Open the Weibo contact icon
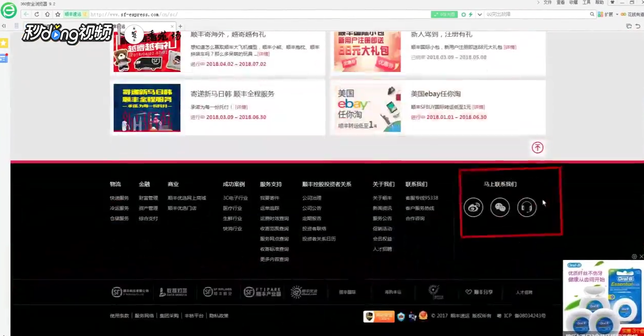The width and height of the screenshot is (644, 336). [473, 207]
